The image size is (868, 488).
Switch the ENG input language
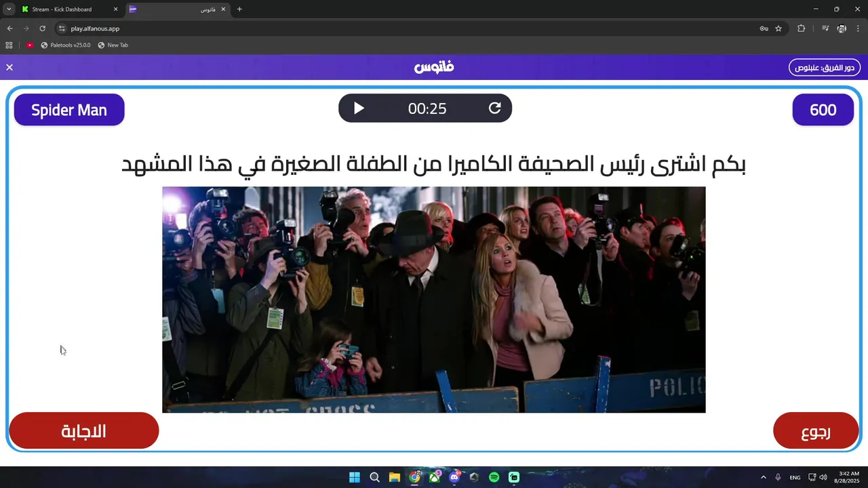(x=795, y=478)
